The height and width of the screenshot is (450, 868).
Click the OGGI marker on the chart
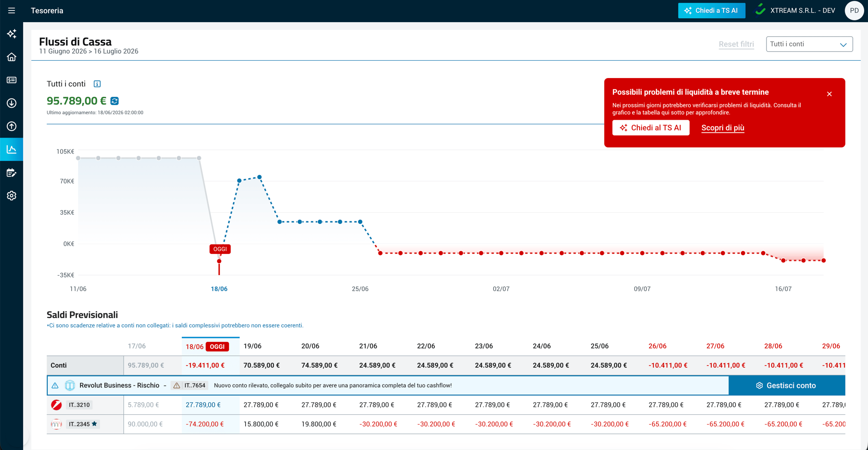click(x=220, y=249)
